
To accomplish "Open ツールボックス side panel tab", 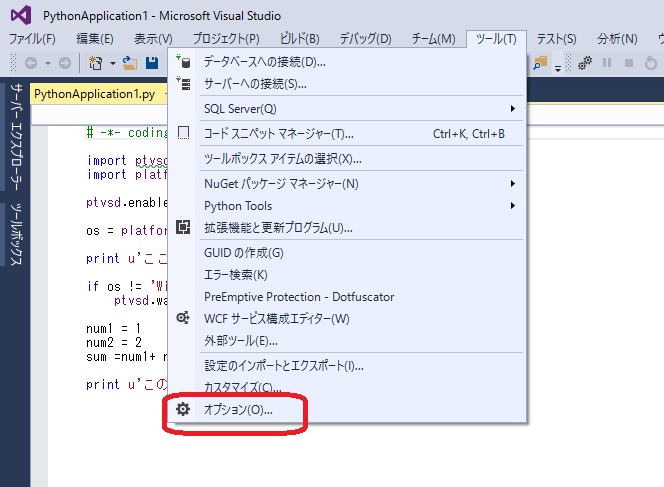I will (16, 234).
